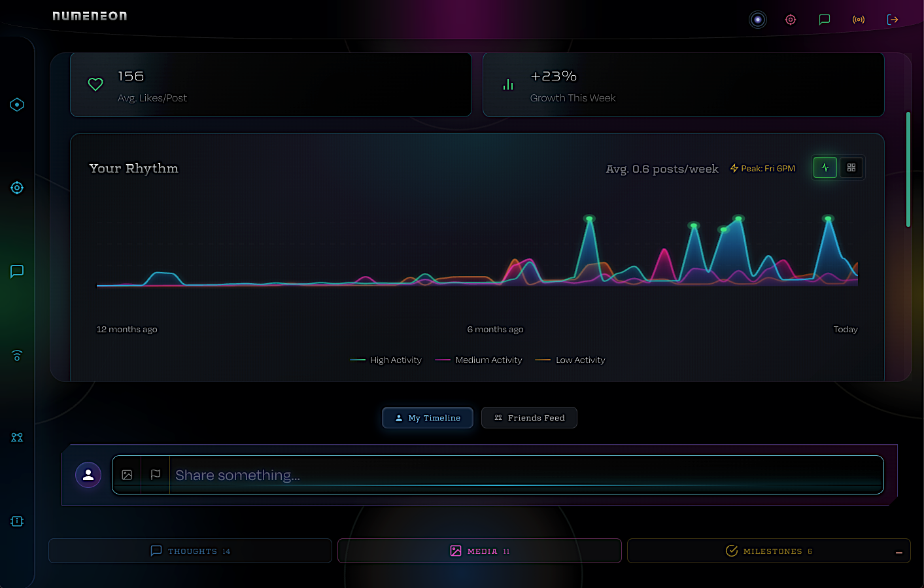Collapse section with minus icon beside Milestones
Screen dimensions: 924x588
[x=899, y=553]
